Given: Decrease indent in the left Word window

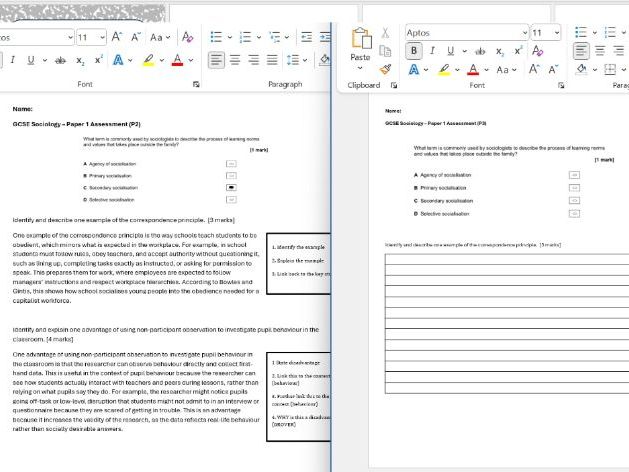Looking at the screenshot, I should [306, 37].
